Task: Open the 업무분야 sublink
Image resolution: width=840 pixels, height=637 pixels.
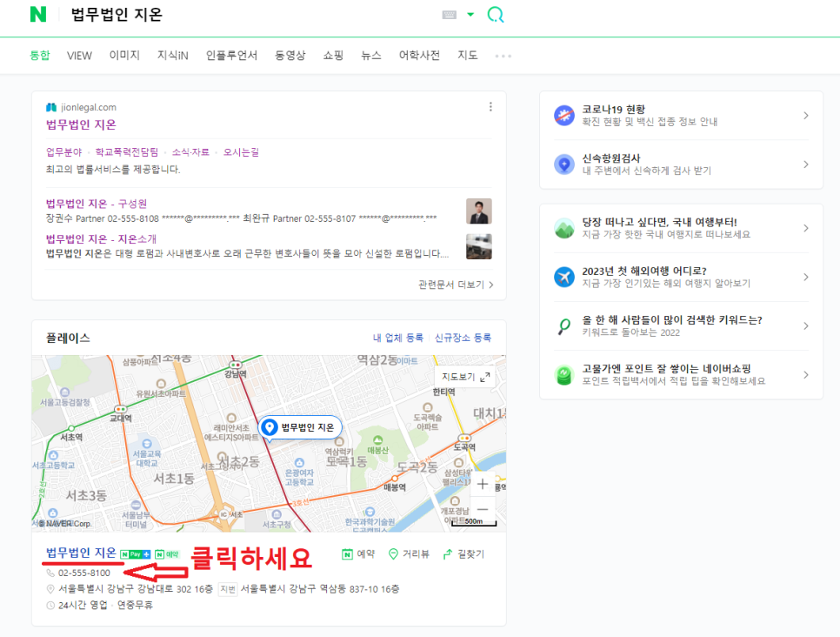Action: click(x=63, y=151)
